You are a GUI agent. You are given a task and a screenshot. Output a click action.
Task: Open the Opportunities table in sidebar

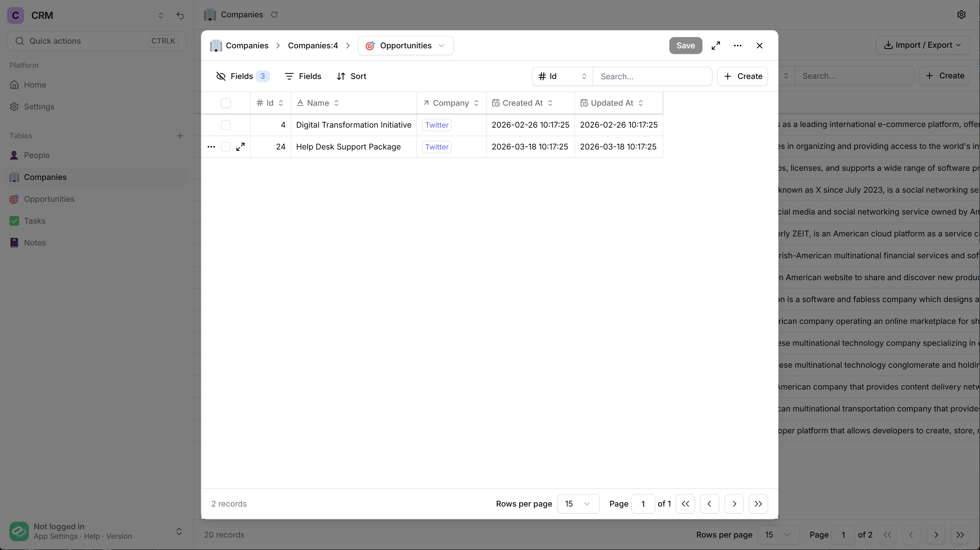click(x=49, y=199)
